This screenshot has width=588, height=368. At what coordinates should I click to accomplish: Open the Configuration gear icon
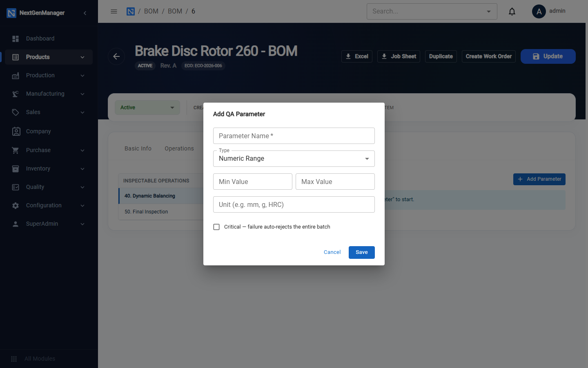(16, 205)
